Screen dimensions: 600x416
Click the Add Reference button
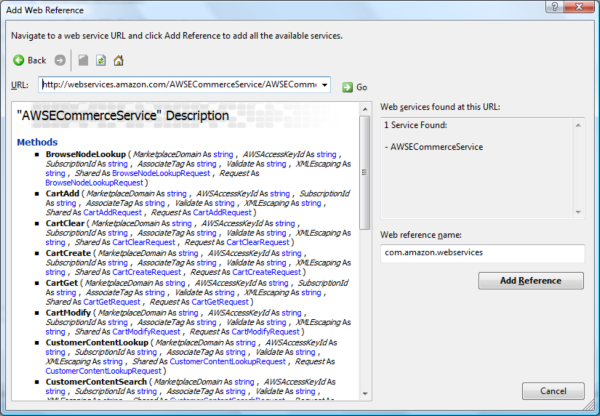(531, 281)
